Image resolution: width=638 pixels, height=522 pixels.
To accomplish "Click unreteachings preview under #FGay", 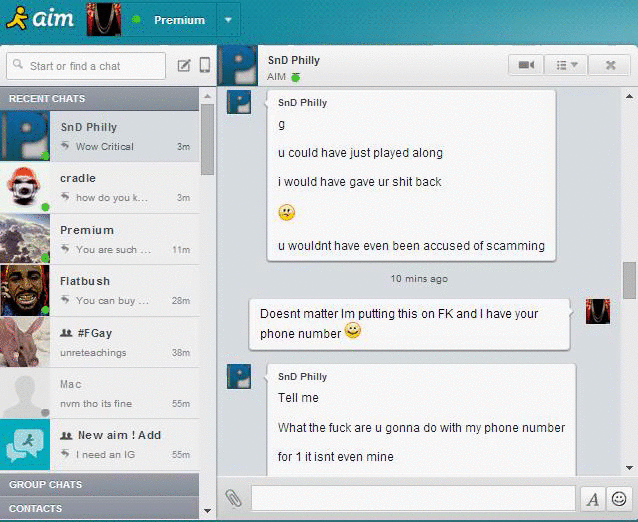I will pyautogui.click(x=93, y=353).
